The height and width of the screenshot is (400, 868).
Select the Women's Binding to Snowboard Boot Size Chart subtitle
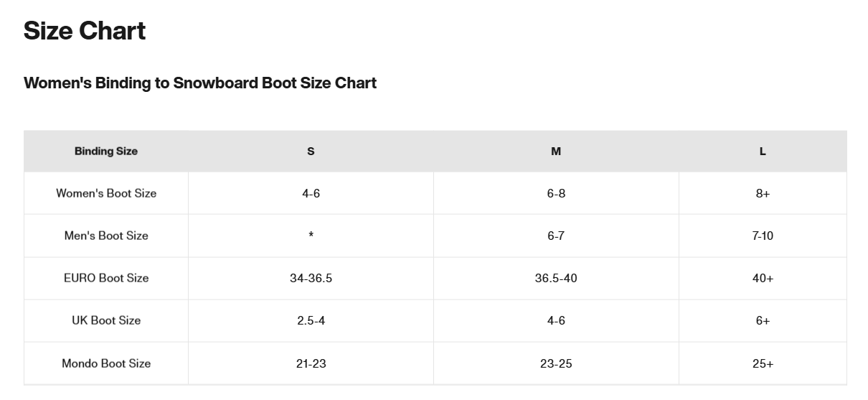click(x=200, y=83)
